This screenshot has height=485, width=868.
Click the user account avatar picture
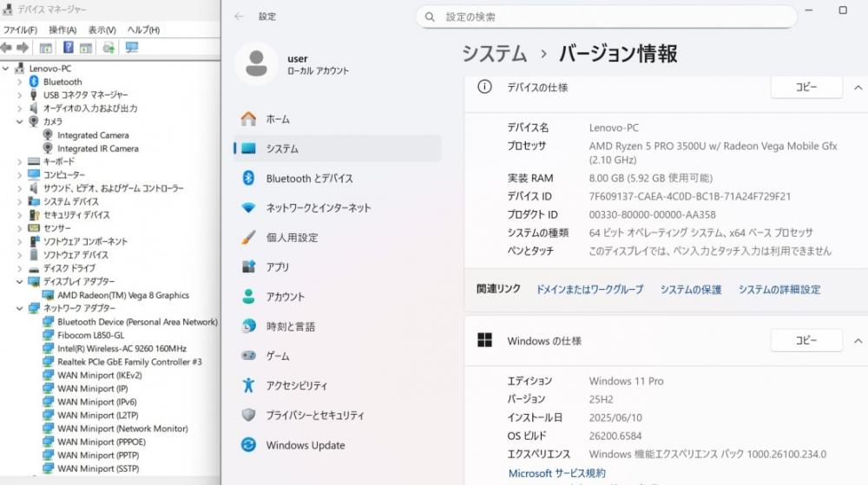[256, 64]
